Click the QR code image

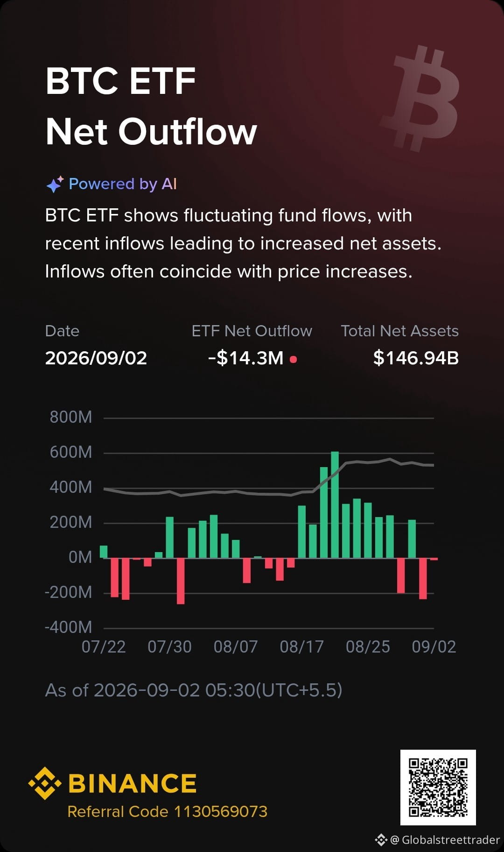coord(438,787)
